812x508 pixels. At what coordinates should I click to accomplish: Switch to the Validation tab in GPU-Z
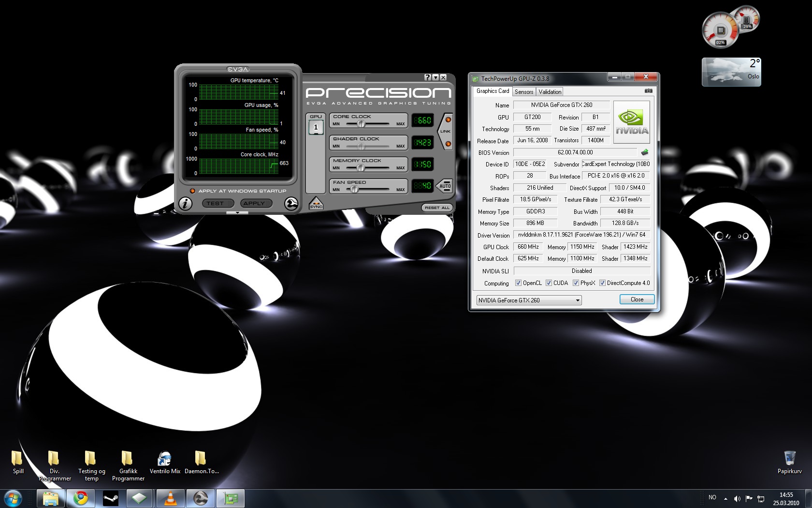[x=550, y=92]
